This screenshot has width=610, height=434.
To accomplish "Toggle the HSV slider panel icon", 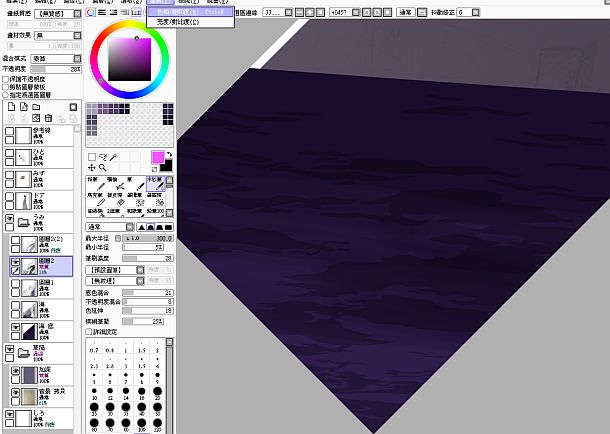I will [113, 12].
